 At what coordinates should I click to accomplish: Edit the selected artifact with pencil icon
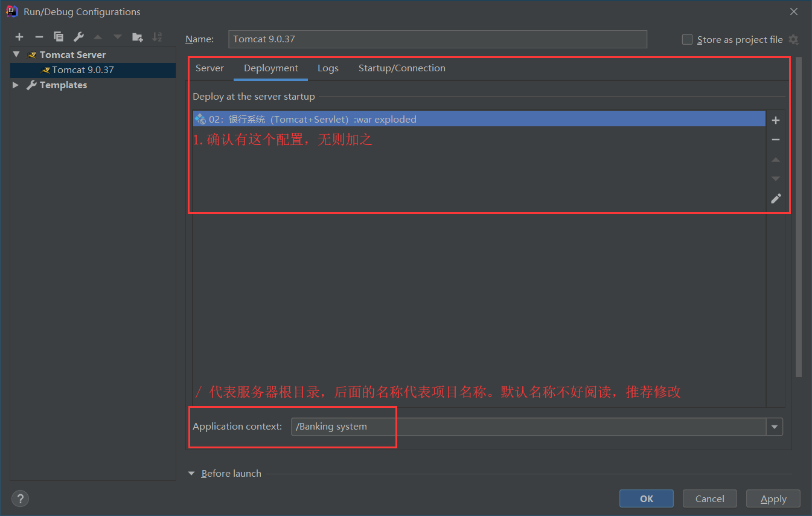[x=776, y=198]
